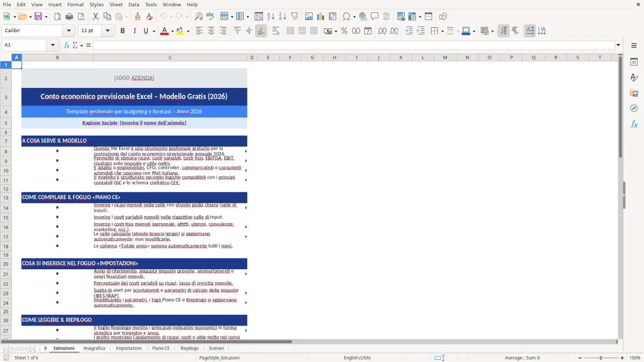Toggle bold formatting
The width and height of the screenshot is (644, 362).
click(122, 31)
